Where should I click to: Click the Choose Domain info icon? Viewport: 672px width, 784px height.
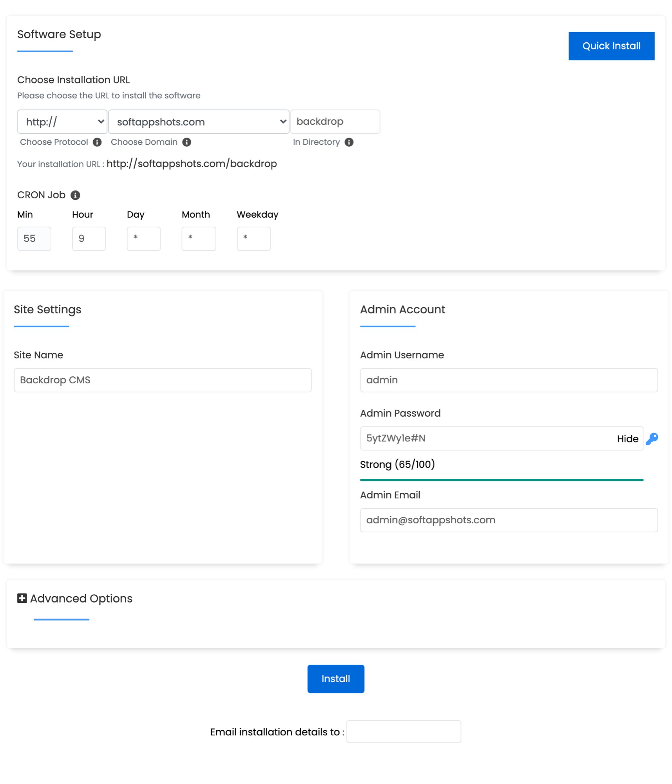tap(187, 142)
